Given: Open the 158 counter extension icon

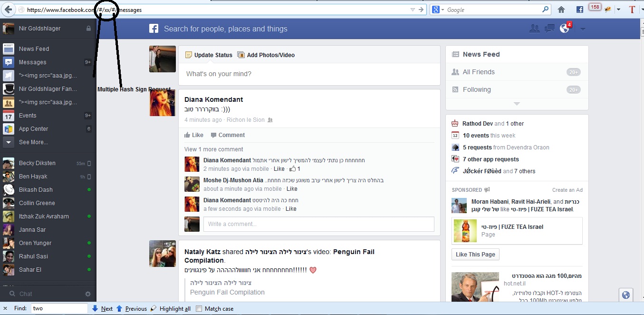Looking at the screenshot, I should point(595,7).
